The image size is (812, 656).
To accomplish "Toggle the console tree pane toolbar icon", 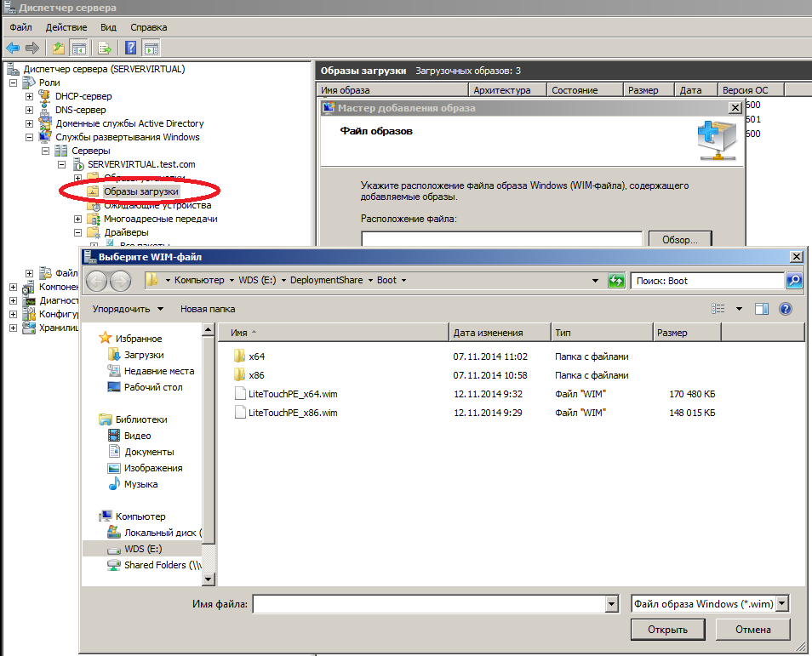I will (x=78, y=48).
